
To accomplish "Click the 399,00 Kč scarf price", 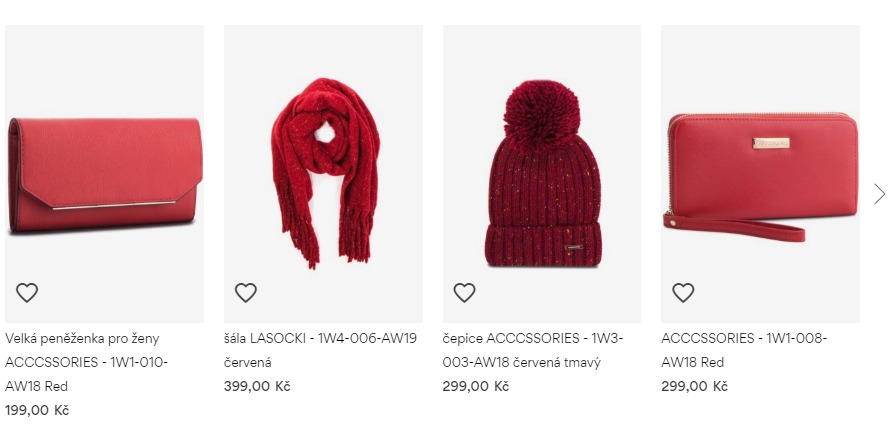I will tap(257, 387).
